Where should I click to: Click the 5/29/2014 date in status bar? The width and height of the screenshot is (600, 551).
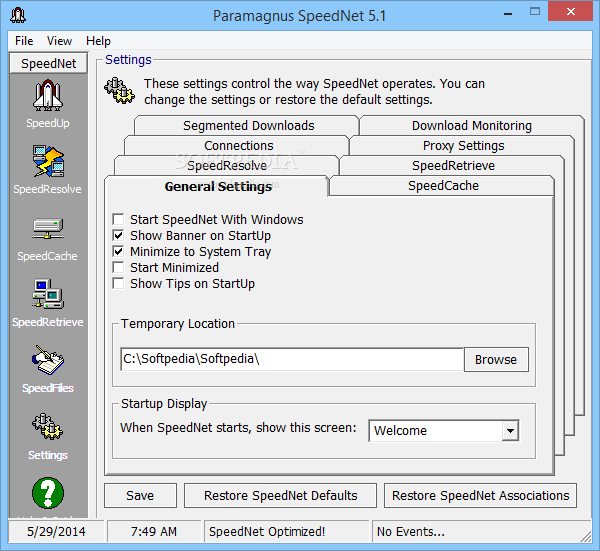pos(56,531)
